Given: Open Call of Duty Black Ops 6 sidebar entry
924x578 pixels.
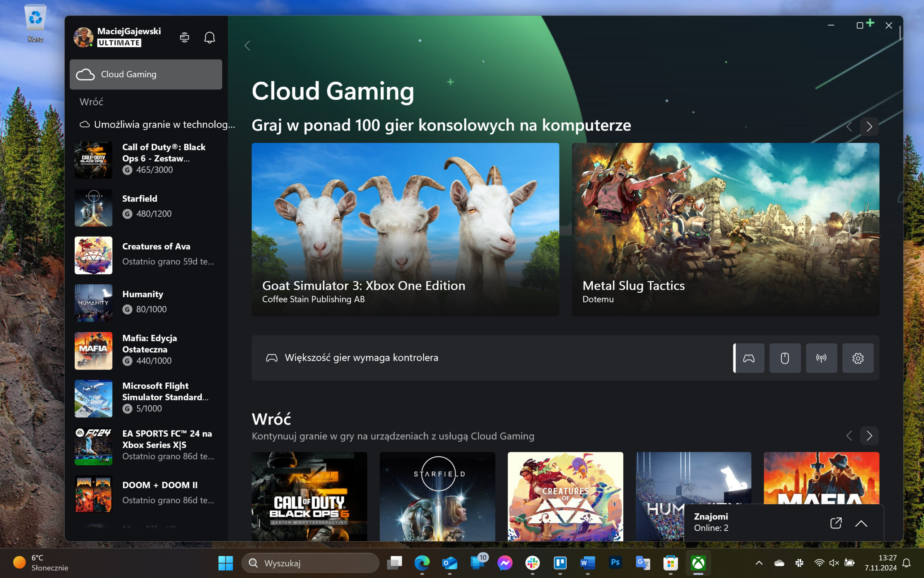Looking at the screenshot, I should (146, 159).
